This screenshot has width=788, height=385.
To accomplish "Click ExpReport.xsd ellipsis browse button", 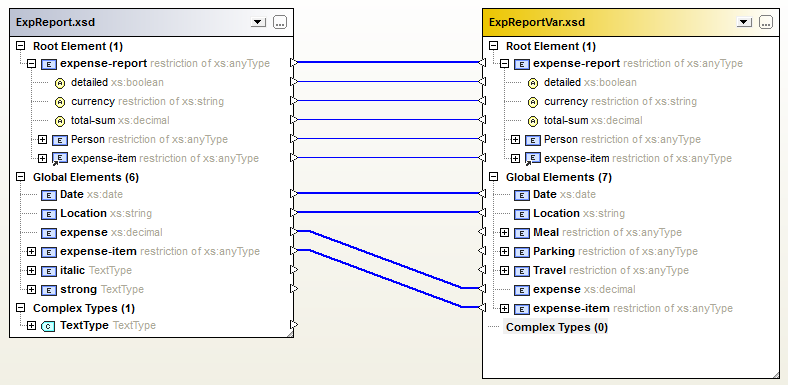I will click(280, 22).
